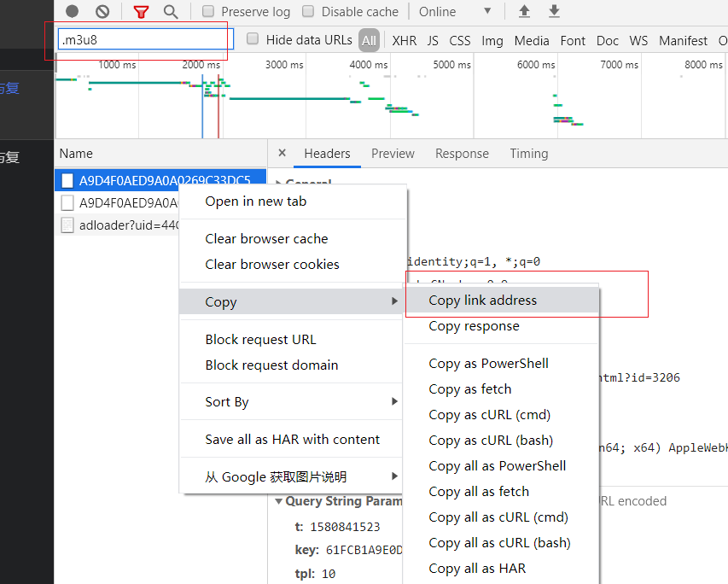
Task: Select Copy all as HAR
Action: point(502,568)
